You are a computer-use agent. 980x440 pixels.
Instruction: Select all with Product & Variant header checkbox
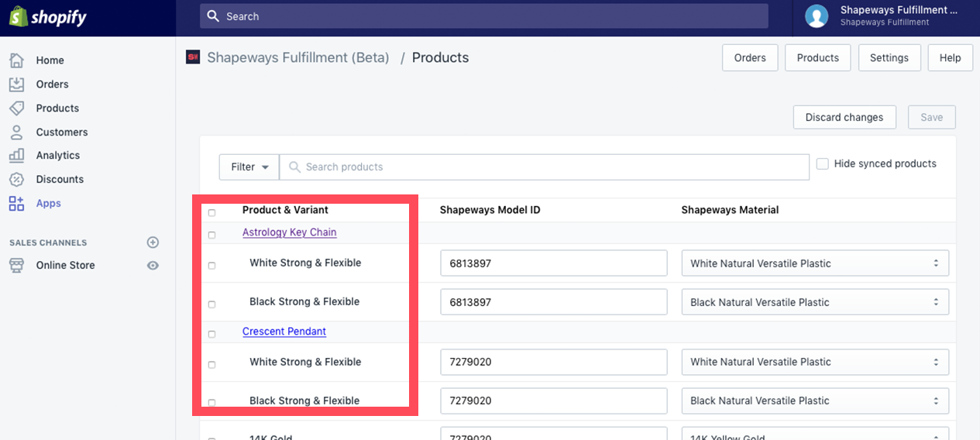point(211,212)
